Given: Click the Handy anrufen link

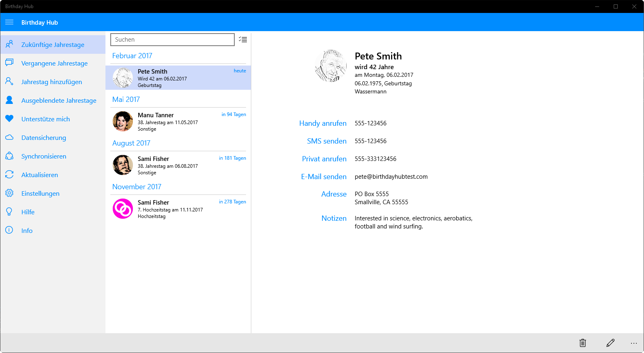Looking at the screenshot, I should click(323, 123).
